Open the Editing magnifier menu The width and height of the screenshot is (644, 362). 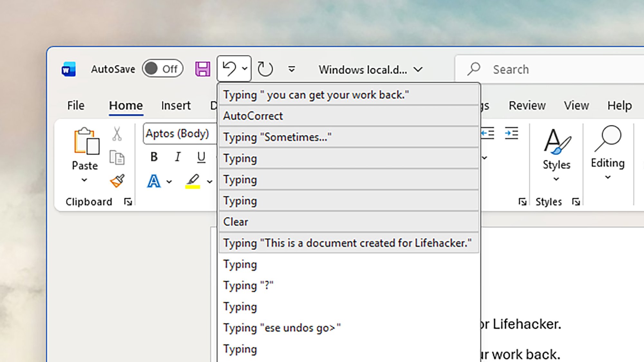608,153
